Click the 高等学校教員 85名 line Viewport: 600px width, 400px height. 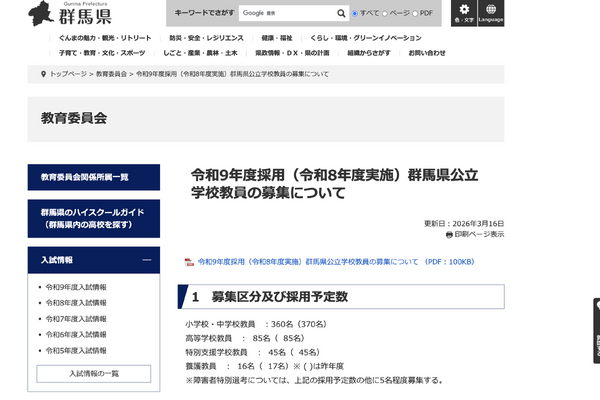[x=245, y=338]
